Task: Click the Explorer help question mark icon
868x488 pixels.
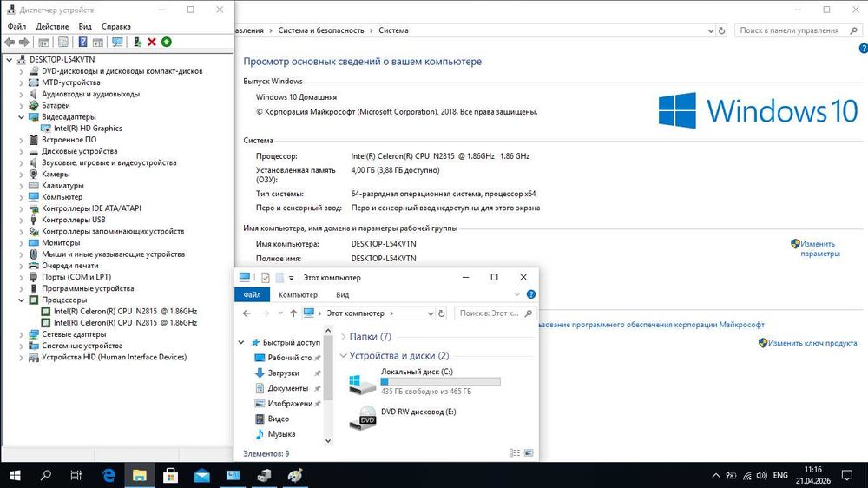Action: (x=531, y=294)
